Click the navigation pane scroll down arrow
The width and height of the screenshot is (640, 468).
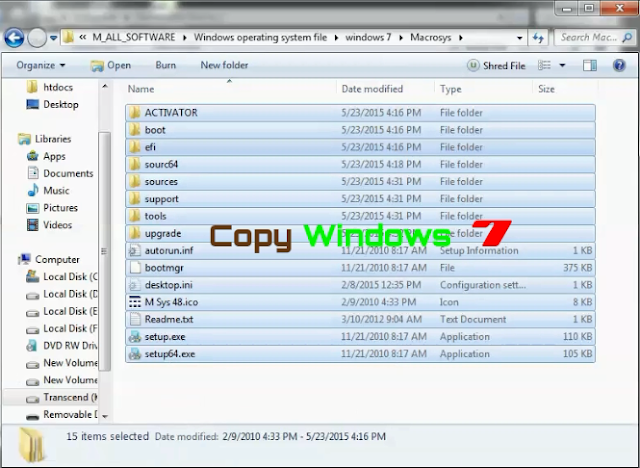coord(105,417)
